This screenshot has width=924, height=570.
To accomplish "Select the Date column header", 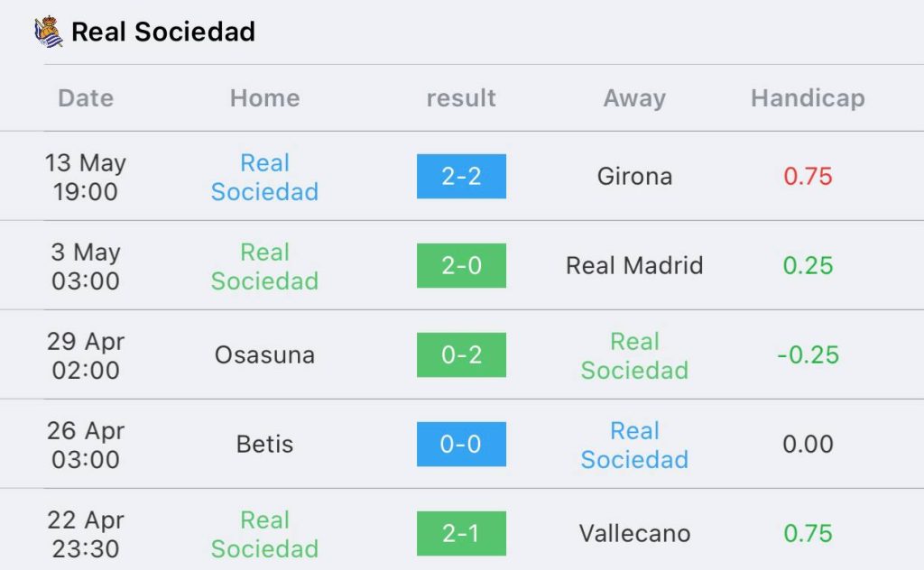I will (86, 97).
